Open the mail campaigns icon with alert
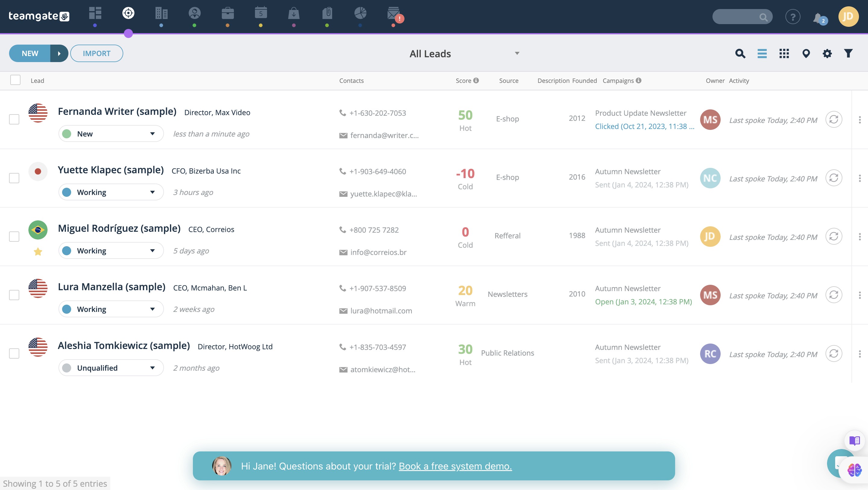868x490 pixels. pos(394,14)
